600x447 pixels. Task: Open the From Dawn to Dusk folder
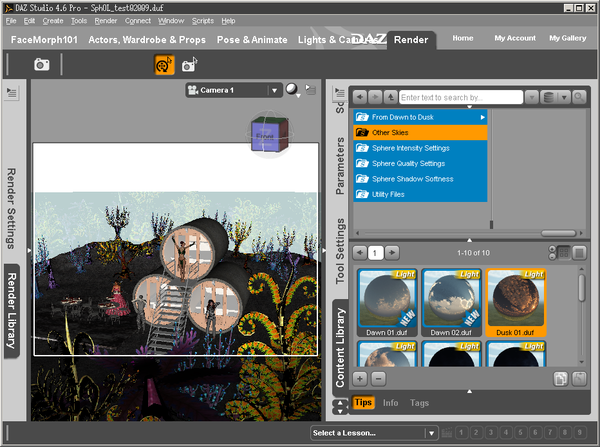[x=420, y=117]
